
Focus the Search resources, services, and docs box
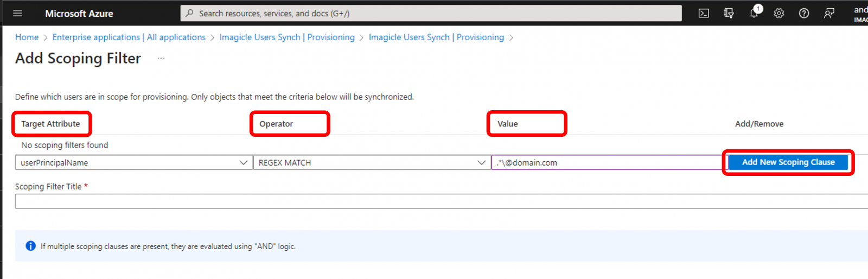[x=431, y=13]
